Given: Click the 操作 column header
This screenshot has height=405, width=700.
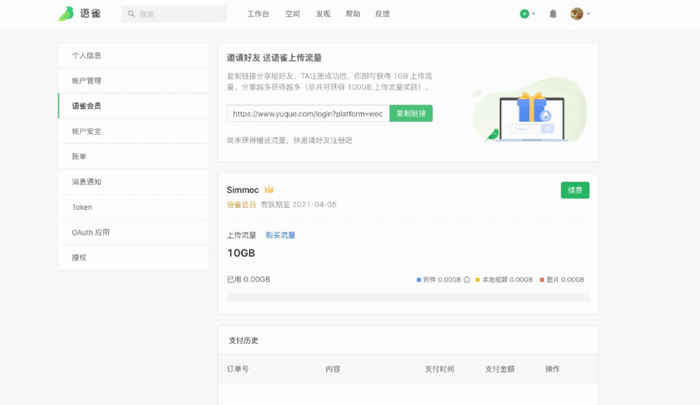Looking at the screenshot, I should 552,369.
